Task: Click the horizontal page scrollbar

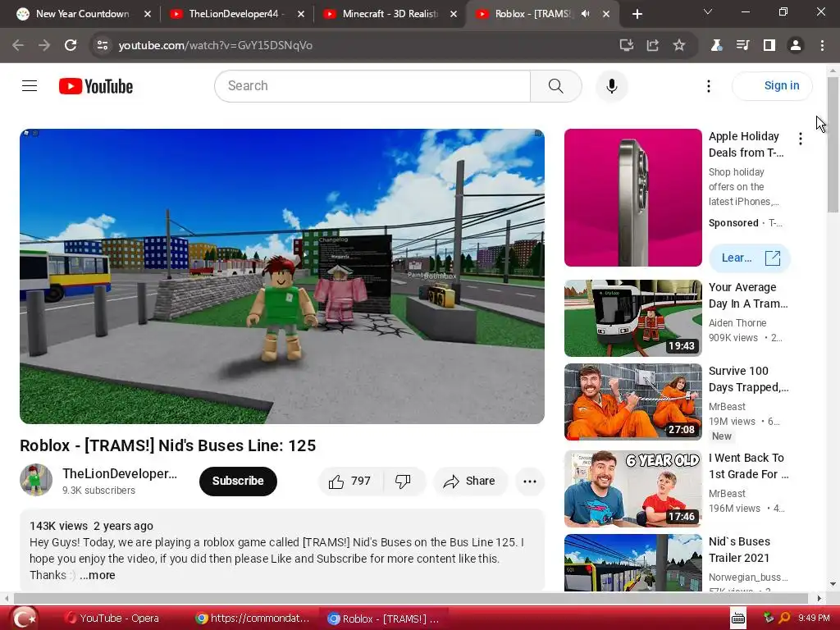Action: [x=410, y=598]
